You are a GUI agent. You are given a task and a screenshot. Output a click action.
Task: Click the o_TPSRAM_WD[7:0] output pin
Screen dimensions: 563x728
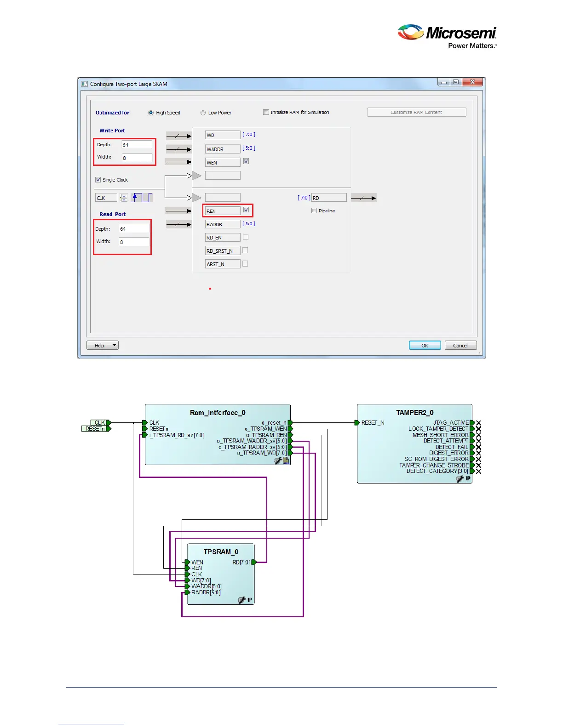[290, 453]
